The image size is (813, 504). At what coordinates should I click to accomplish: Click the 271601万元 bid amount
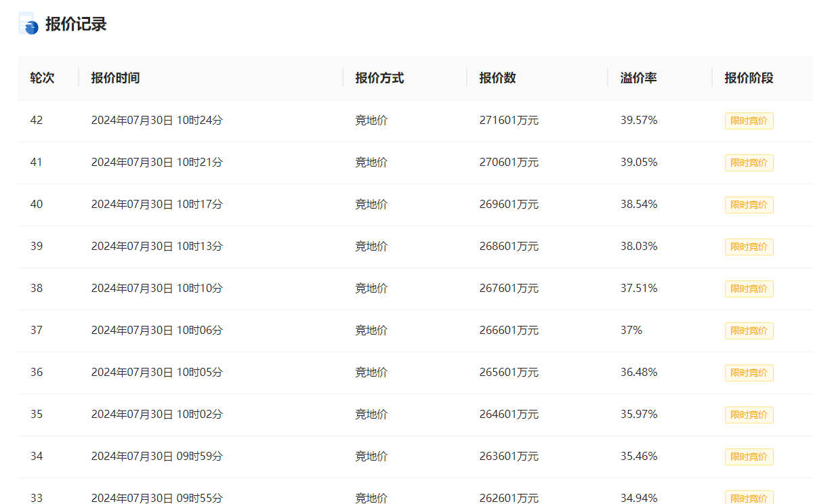pyautogui.click(x=509, y=121)
